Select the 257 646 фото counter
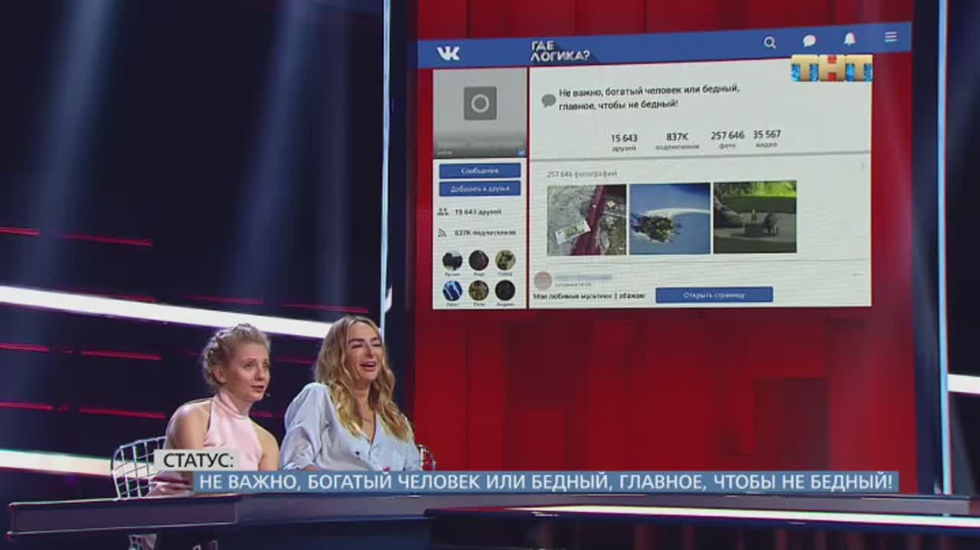This screenshot has width=980, height=550. (x=727, y=139)
